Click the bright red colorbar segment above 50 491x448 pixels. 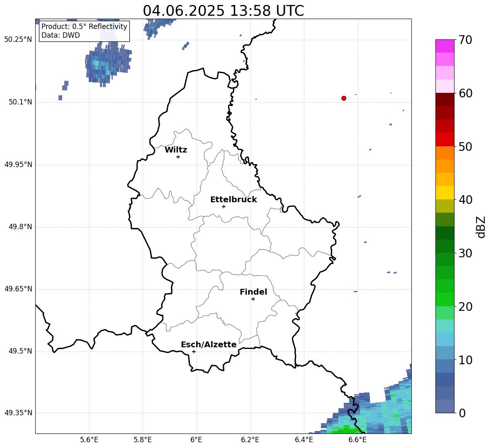pyautogui.click(x=445, y=140)
